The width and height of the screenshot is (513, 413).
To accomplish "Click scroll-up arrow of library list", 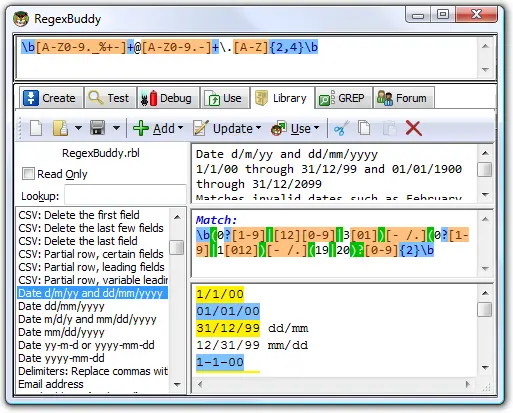I will click(x=177, y=217).
